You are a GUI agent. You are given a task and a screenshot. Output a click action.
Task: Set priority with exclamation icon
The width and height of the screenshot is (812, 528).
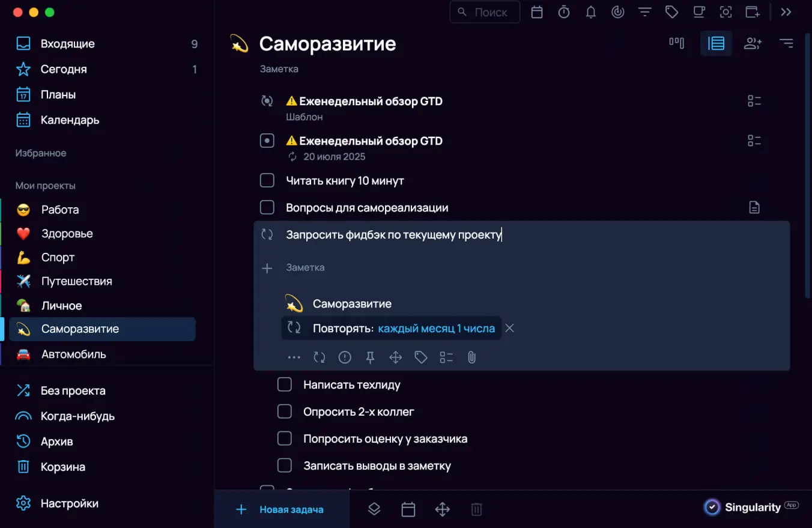pos(345,357)
